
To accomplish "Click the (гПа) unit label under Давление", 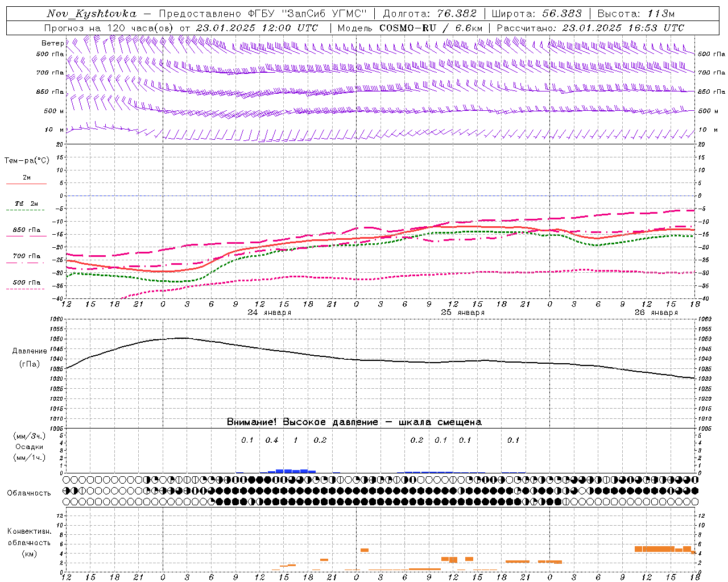I will (x=30, y=364).
